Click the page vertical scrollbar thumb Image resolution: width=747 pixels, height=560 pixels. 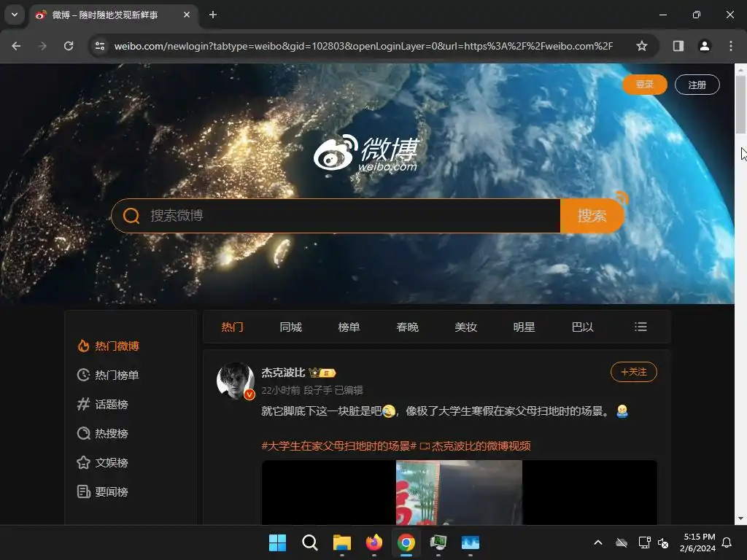pyautogui.click(x=740, y=104)
